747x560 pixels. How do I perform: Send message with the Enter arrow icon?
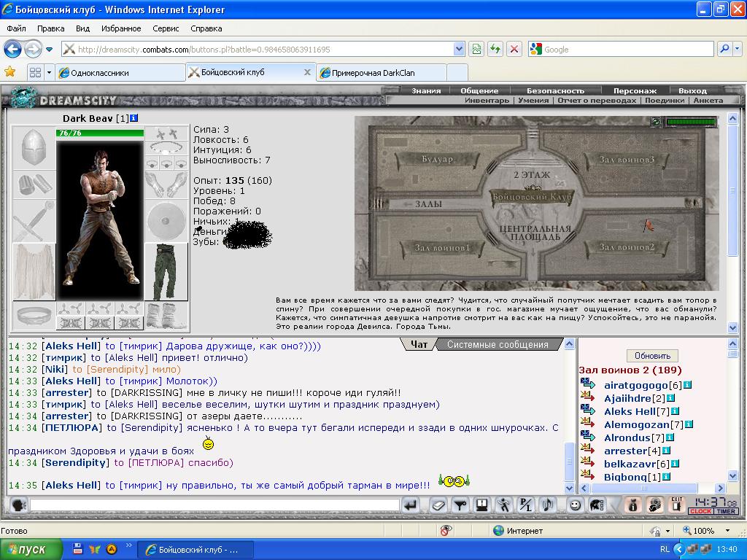point(411,505)
